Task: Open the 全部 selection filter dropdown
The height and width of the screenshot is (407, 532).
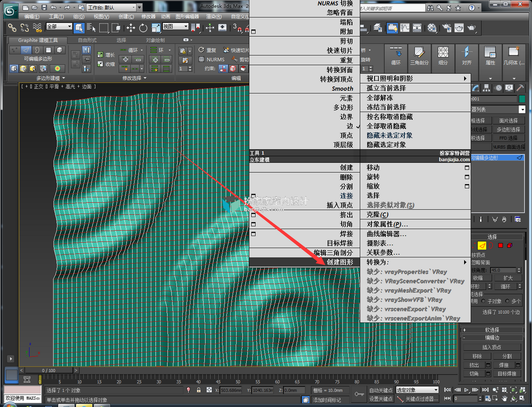Action: point(59,26)
